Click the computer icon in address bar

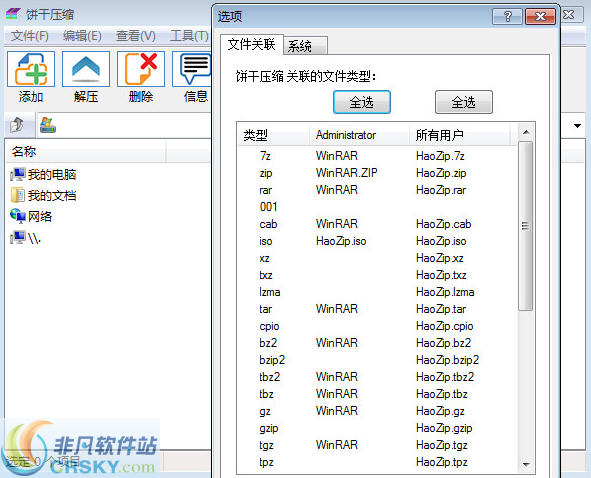[48, 125]
